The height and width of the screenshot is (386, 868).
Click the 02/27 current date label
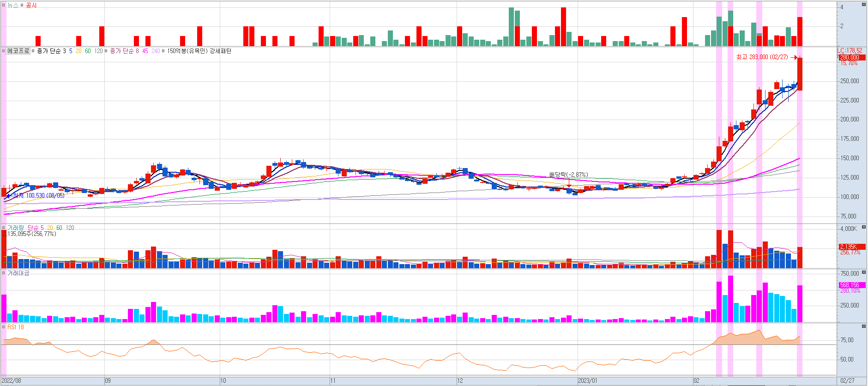point(847,381)
